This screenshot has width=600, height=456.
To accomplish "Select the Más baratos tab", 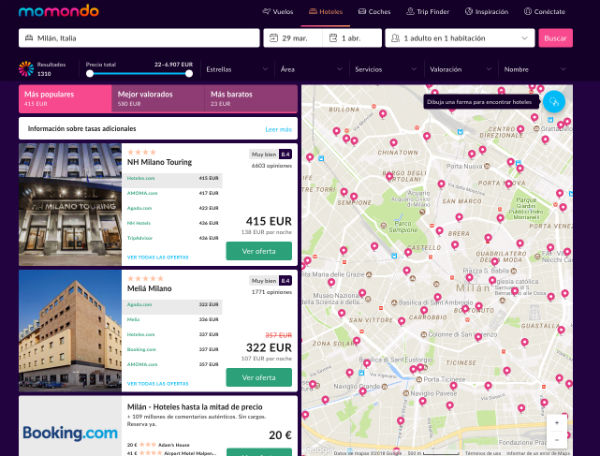I will point(251,98).
